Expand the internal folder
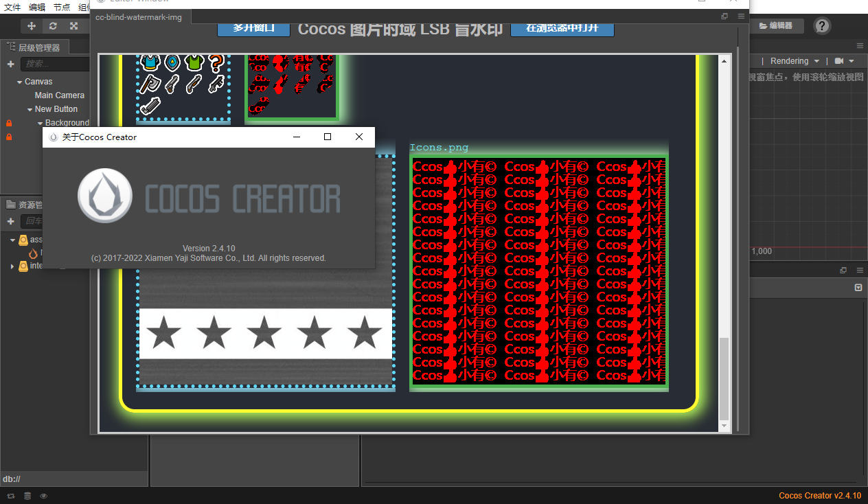Image resolution: width=868 pixels, height=504 pixels. (x=12, y=266)
